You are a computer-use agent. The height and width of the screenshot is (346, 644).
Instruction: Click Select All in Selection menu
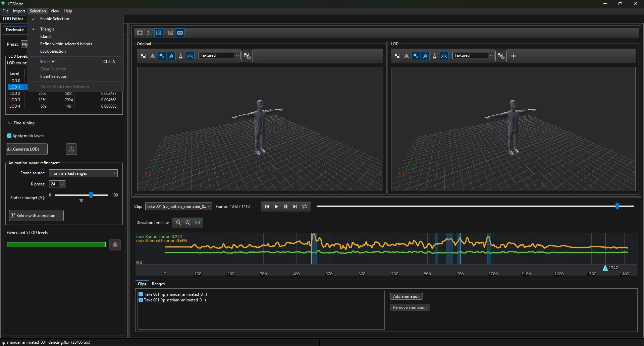[76, 62]
